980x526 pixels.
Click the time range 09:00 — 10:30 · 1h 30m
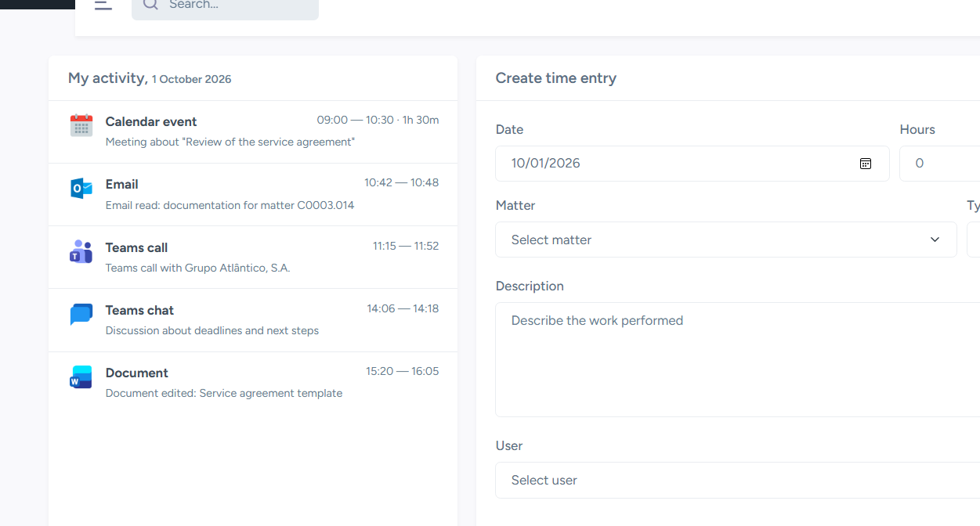pos(378,120)
